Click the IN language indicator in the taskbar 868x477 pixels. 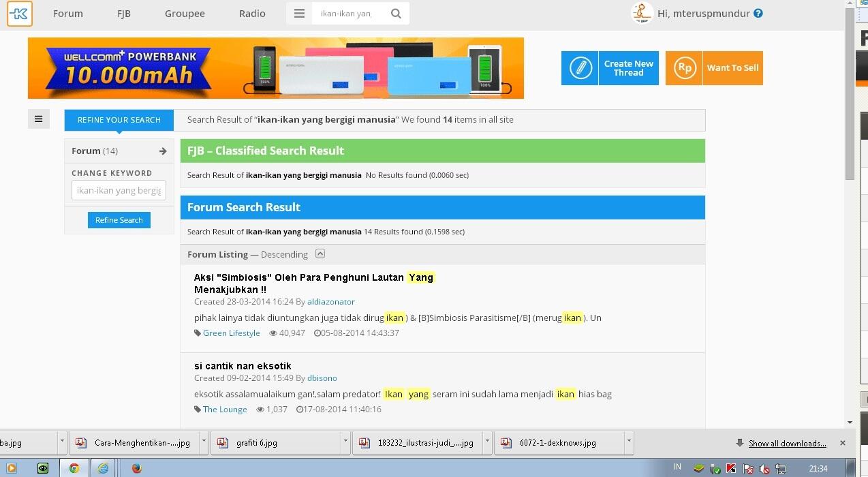pyautogui.click(x=677, y=467)
